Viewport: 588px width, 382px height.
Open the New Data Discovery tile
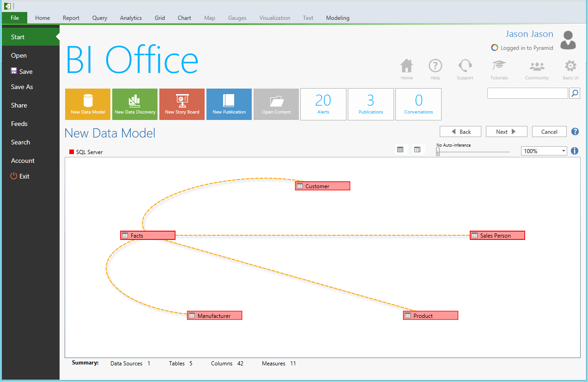tap(135, 104)
